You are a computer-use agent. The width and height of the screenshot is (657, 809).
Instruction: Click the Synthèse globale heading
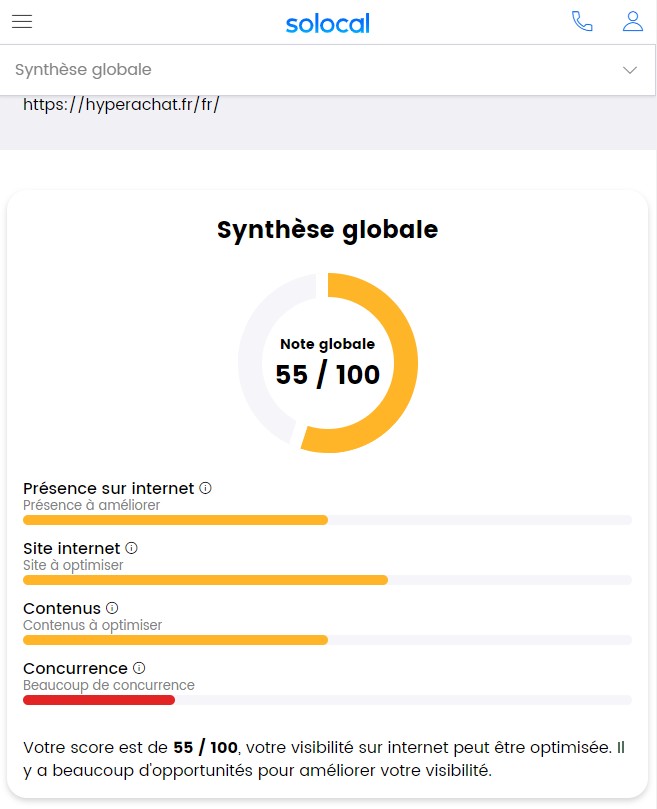(327, 229)
